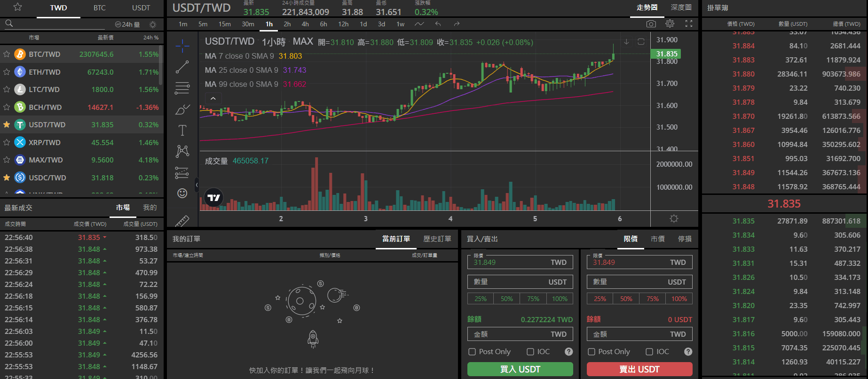Screen dimensions: 868x379
Task: Select 50% of buy balance
Action: pos(507,299)
